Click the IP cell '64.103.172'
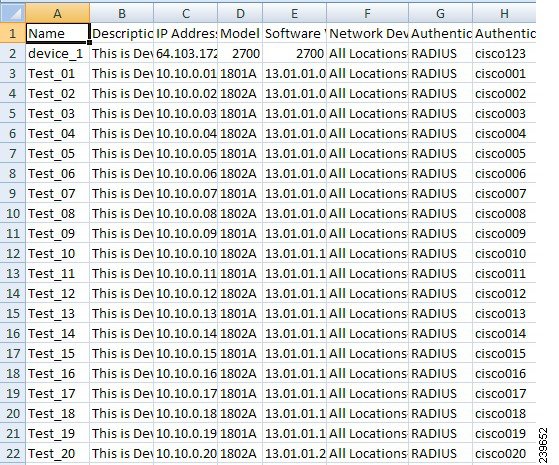This screenshot has width=559, height=465. point(185,53)
